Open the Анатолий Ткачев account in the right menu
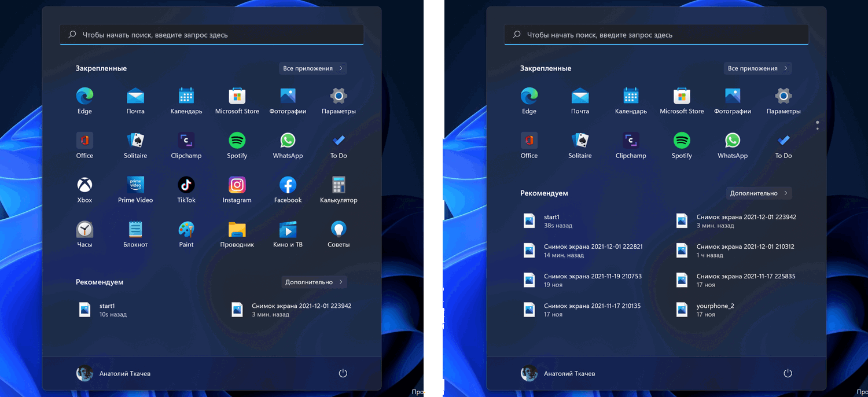The width and height of the screenshot is (868, 397). point(558,373)
